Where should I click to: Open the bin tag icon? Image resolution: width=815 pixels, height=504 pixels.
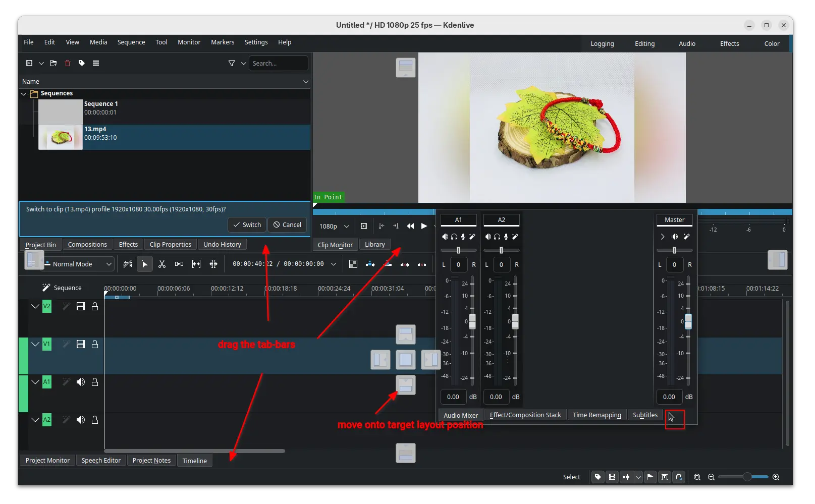click(82, 63)
